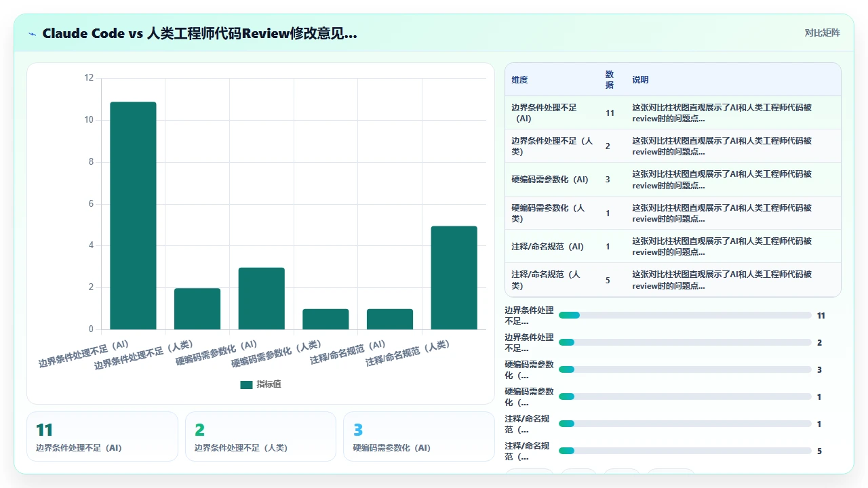
Task: Open the stat card 边界条件处理不足（人类）
Action: pyautogui.click(x=260, y=436)
